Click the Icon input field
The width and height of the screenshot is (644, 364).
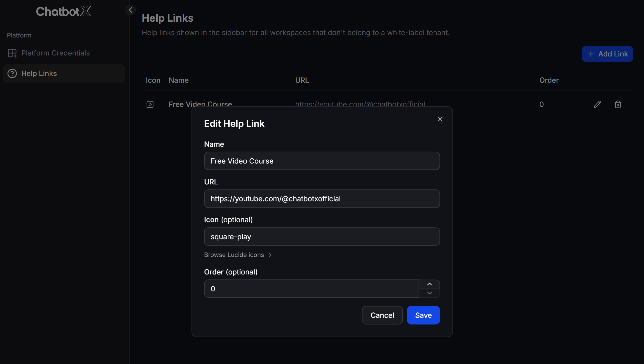322,237
